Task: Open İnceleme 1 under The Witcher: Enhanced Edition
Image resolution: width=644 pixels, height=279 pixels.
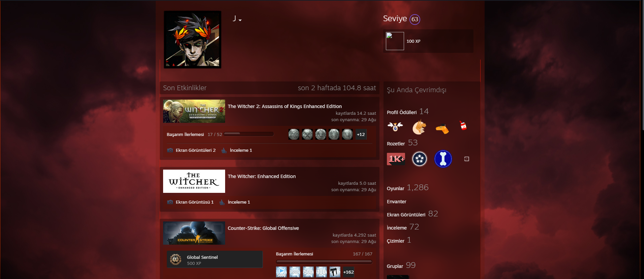Action: 239,202
